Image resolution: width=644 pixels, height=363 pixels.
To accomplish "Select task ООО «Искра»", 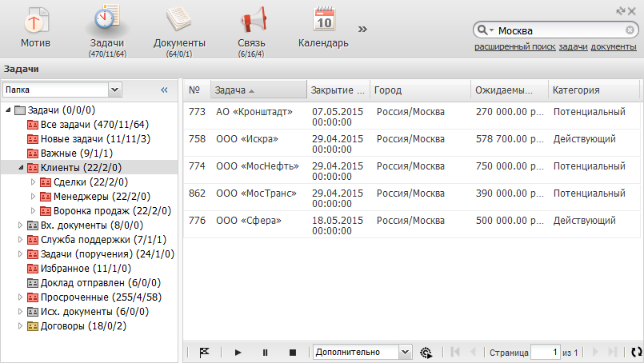I will coord(247,139).
